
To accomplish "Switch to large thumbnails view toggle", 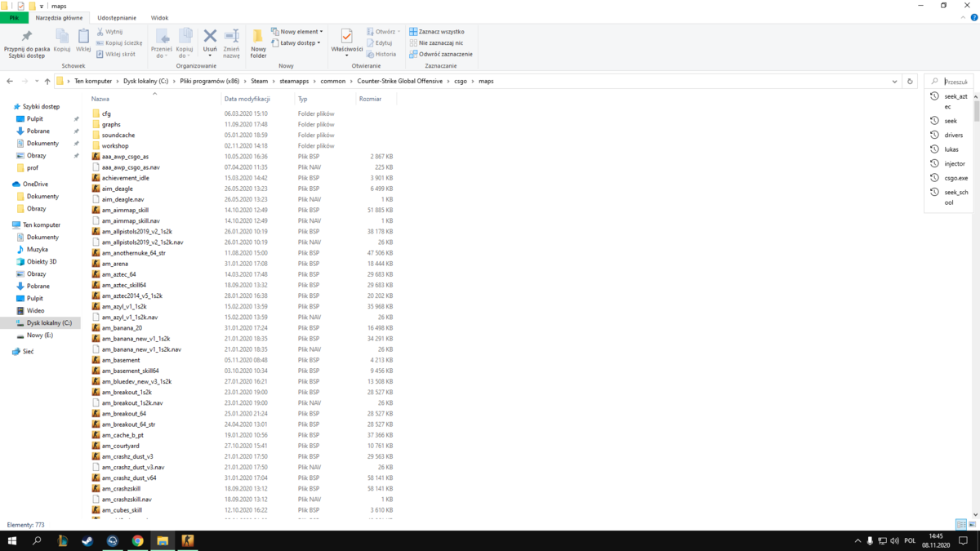I will tap(972, 525).
